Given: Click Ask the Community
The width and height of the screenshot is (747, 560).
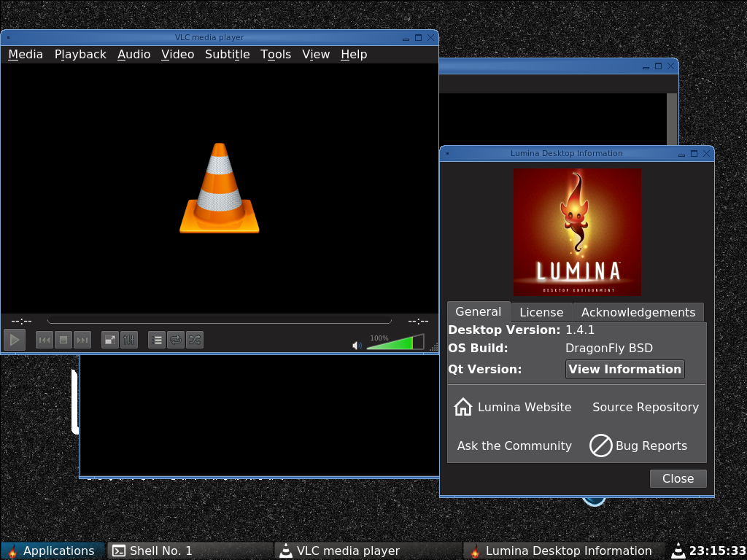Looking at the screenshot, I should [514, 446].
